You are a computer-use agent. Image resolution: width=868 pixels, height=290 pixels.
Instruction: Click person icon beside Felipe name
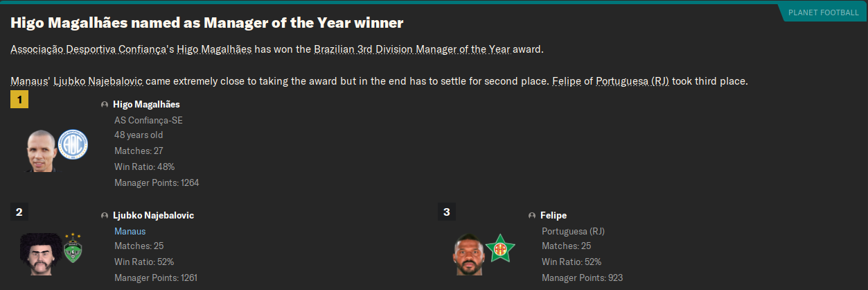tap(532, 216)
